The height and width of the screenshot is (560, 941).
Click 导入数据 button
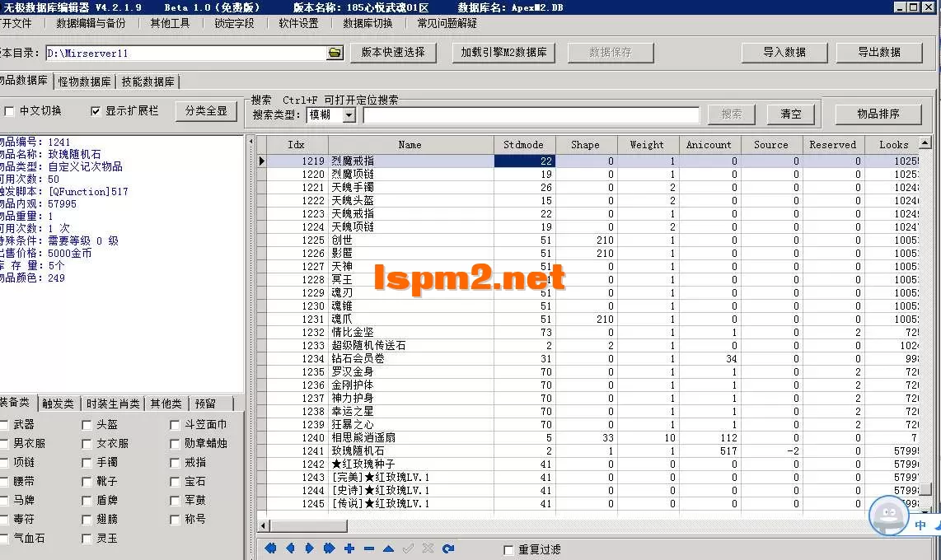pos(784,52)
